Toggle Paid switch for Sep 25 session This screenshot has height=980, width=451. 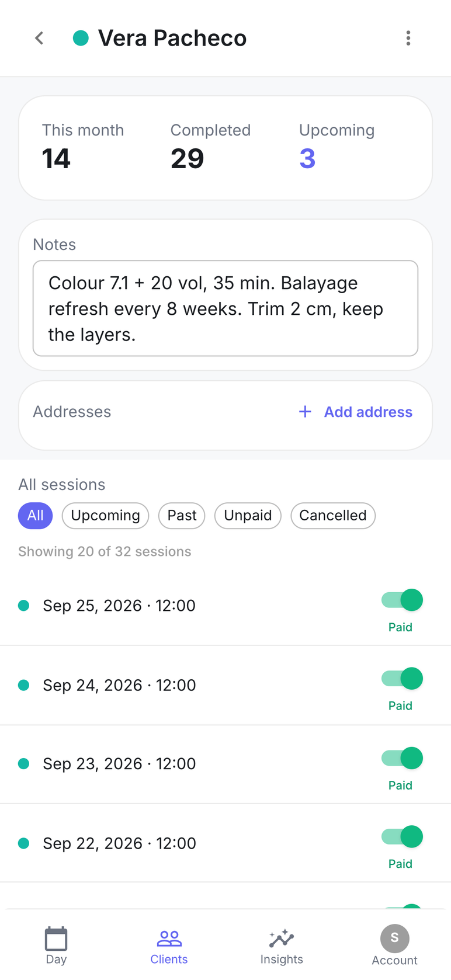[402, 600]
